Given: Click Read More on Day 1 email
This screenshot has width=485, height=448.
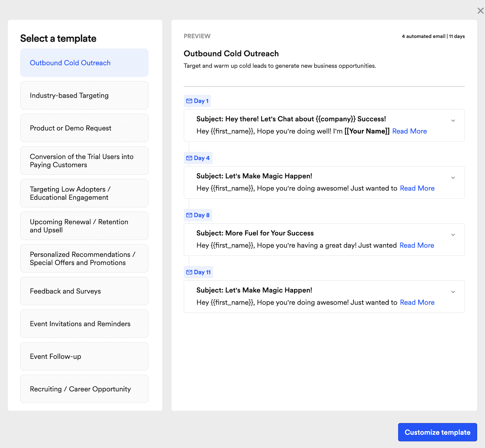Looking at the screenshot, I should click(x=410, y=131).
